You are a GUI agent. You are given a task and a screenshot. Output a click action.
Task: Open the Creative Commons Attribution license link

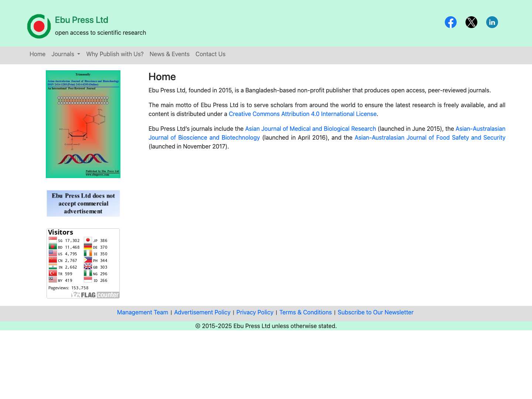click(303, 114)
